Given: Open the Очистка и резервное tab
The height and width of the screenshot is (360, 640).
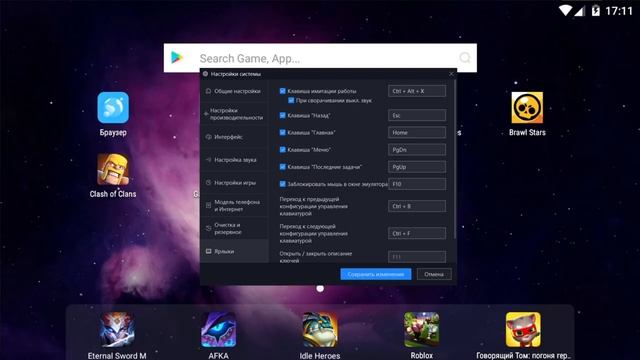Looking at the screenshot, I should 235,228.
